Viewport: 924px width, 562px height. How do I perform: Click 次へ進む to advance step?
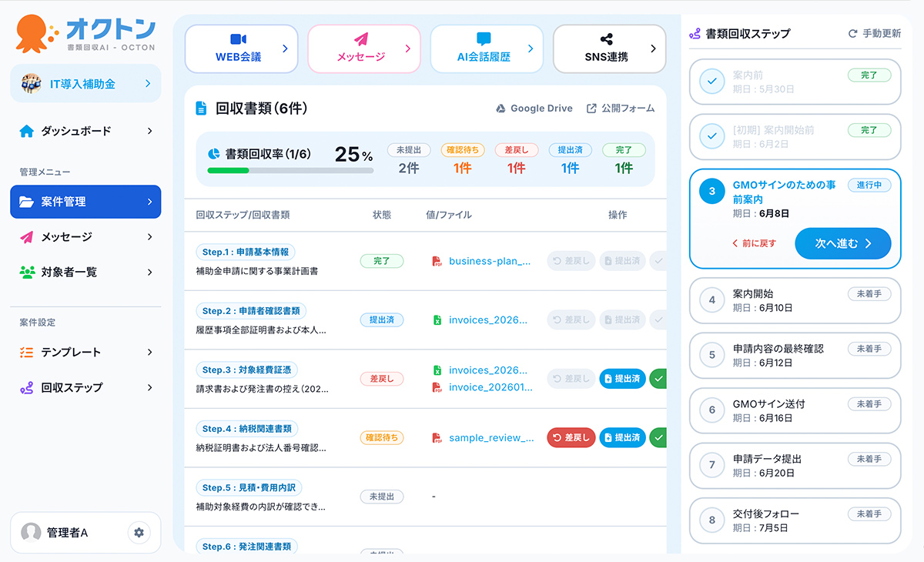(x=843, y=243)
